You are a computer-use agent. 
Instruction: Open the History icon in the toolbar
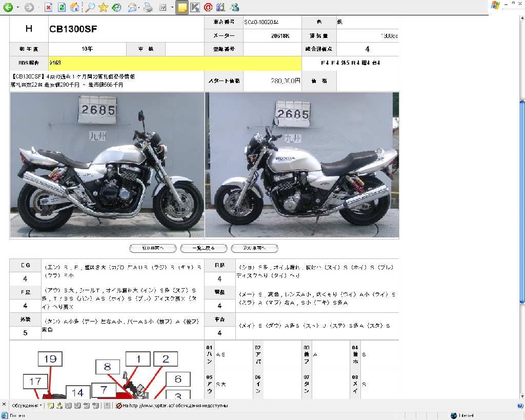tap(116, 7)
